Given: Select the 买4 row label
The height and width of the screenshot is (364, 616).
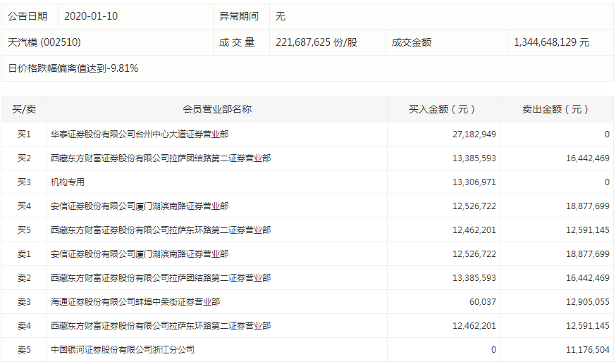Looking at the screenshot, I should point(24,206).
